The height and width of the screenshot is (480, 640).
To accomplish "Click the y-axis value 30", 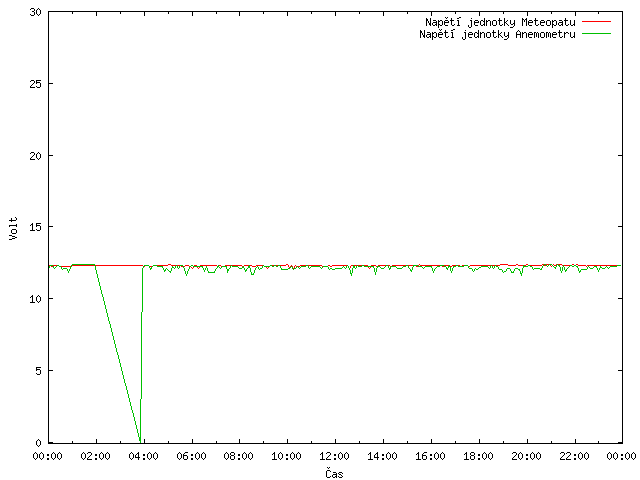I will [36, 12].
